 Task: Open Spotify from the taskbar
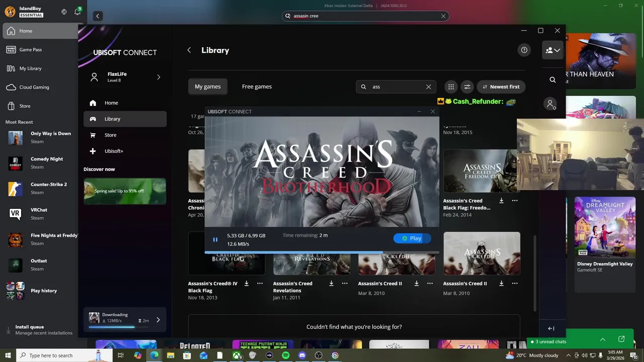[286, 355]
